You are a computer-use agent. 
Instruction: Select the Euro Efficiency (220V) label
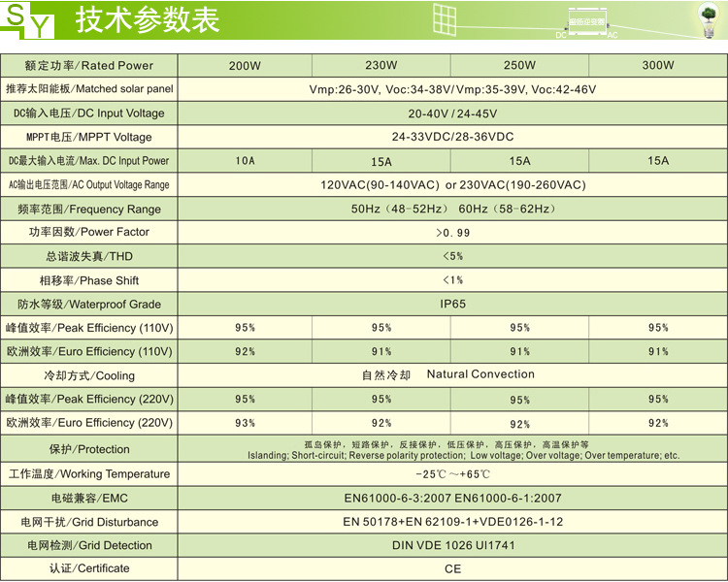[89, 422]
